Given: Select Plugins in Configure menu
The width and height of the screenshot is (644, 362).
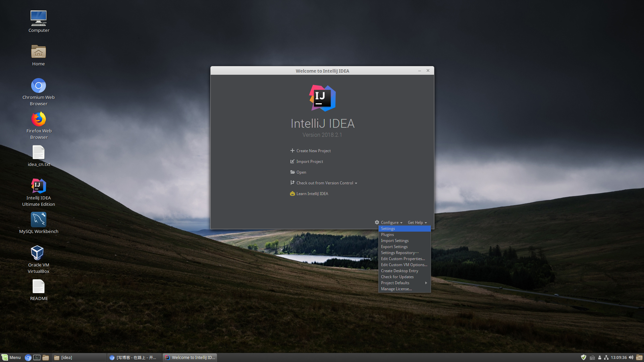Looking at the screenshot, I should (405, 235).
